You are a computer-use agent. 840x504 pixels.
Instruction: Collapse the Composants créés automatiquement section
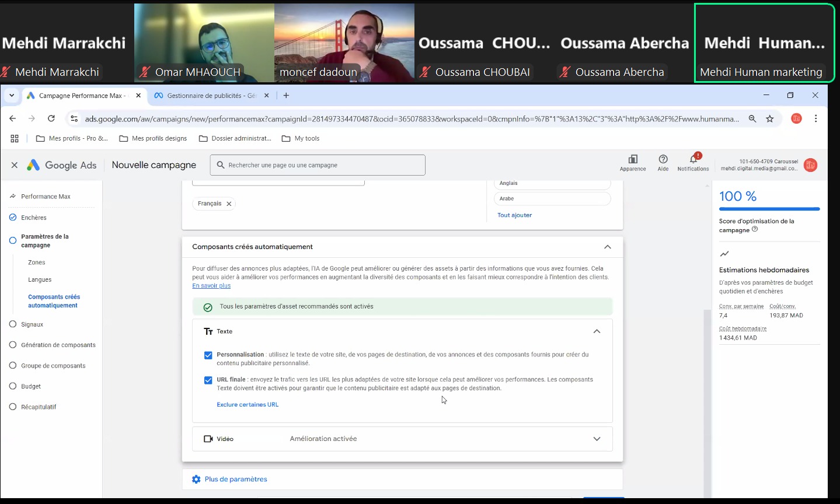[608, 247]
